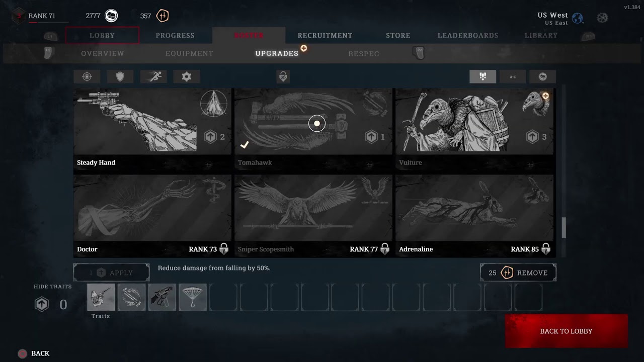Viewport: 644px width, 362px height.
Task: Sort traits by the round coin icon
Action: 542,76
